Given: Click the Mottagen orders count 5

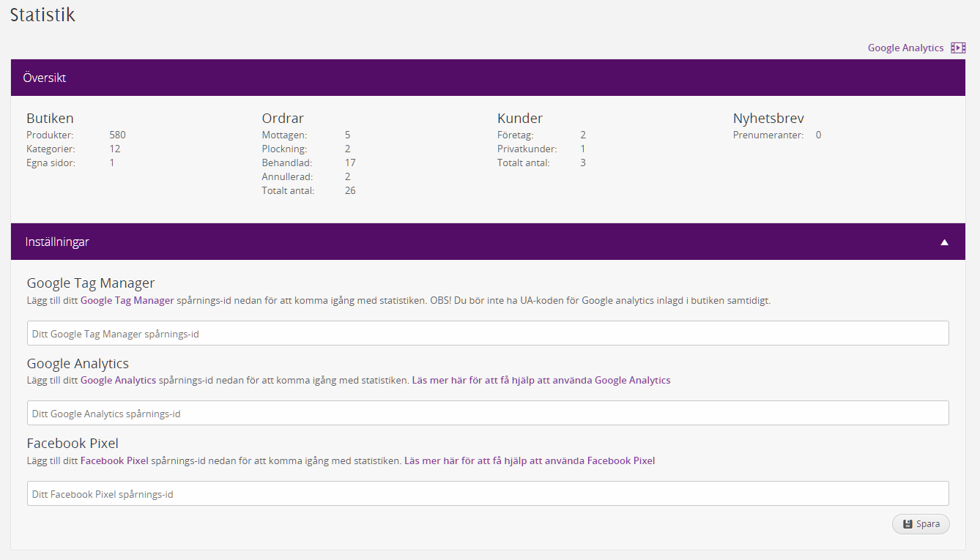Looking at the screenshot, I should [348, 135].
